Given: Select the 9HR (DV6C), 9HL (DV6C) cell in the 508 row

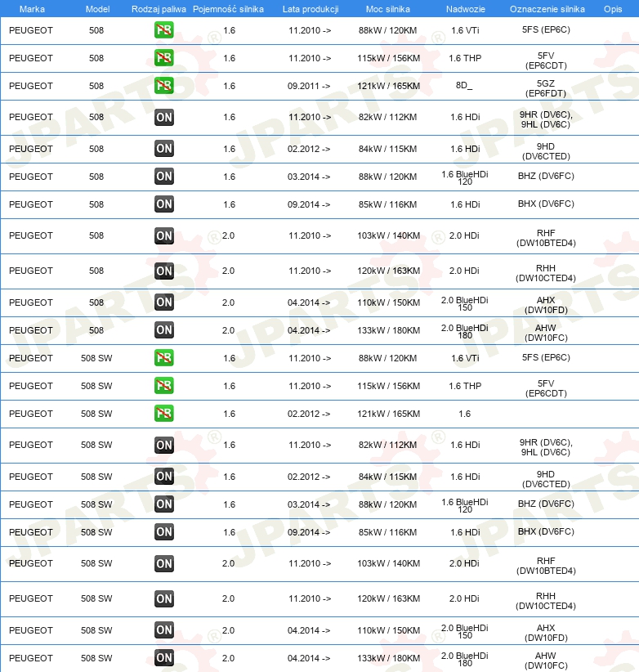Looking at the screenshot, I should coord(546,119).
